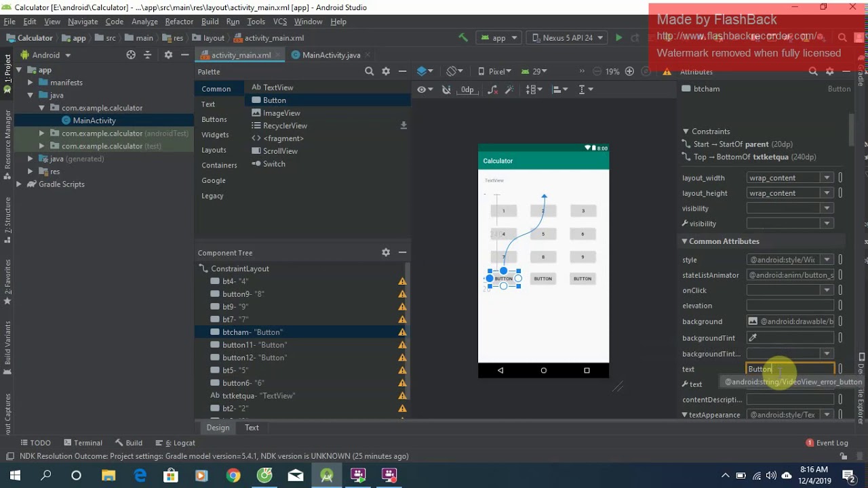Open Component Tree settings gear
The width and height of the screenshot is (868, 488).
click(x=386, y=252)
